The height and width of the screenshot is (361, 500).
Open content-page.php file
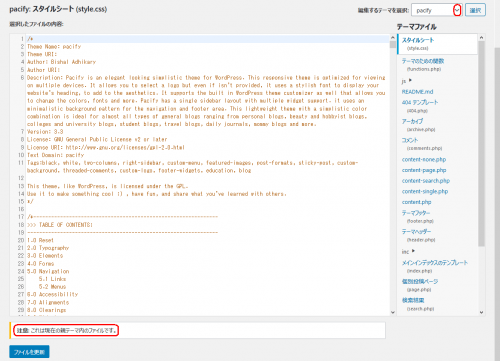click(x=424, y=170)
